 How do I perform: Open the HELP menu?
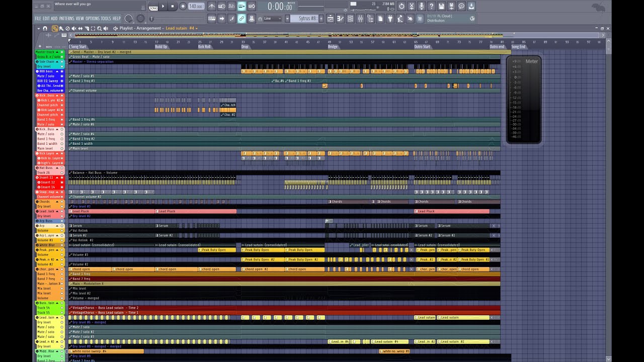(117, 19)
